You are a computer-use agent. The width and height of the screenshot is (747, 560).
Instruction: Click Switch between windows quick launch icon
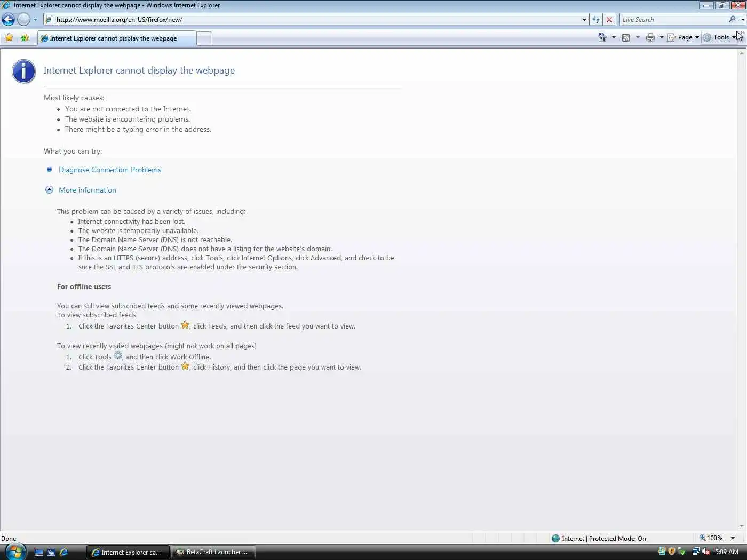tap(51, 552)
